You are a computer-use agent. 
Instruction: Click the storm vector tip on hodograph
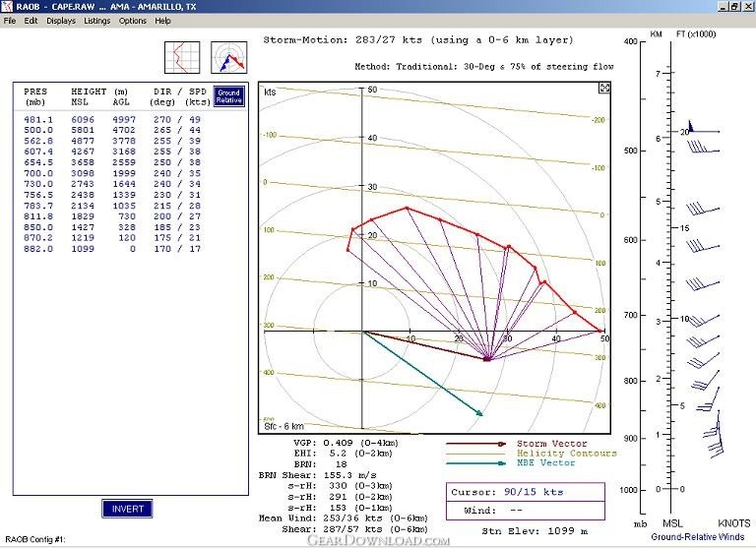point(488,359)
